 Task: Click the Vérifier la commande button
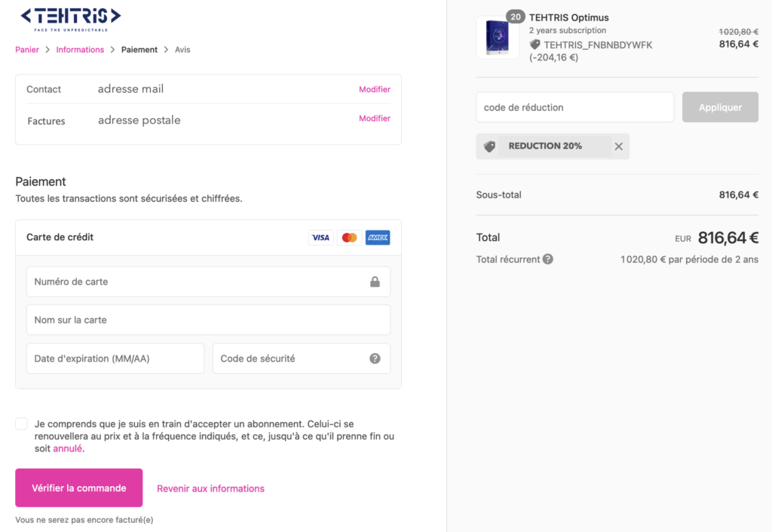[78, 488]
